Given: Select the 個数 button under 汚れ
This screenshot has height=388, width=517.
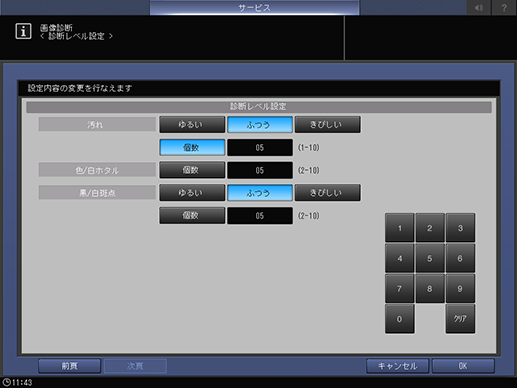Looking at the screenshot, I should pos(192,147).
